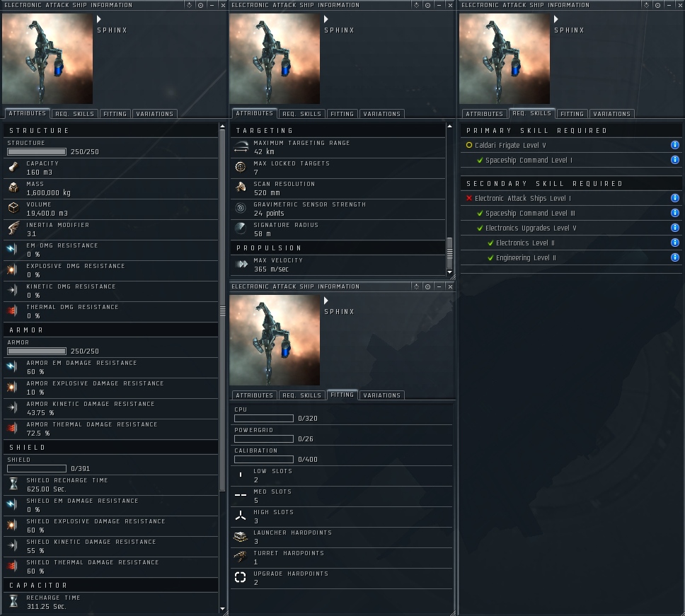Select Attributes tab in the skills window
This screenshot has height=616, width=685.
pyautogui.click(x=484, y=114)
